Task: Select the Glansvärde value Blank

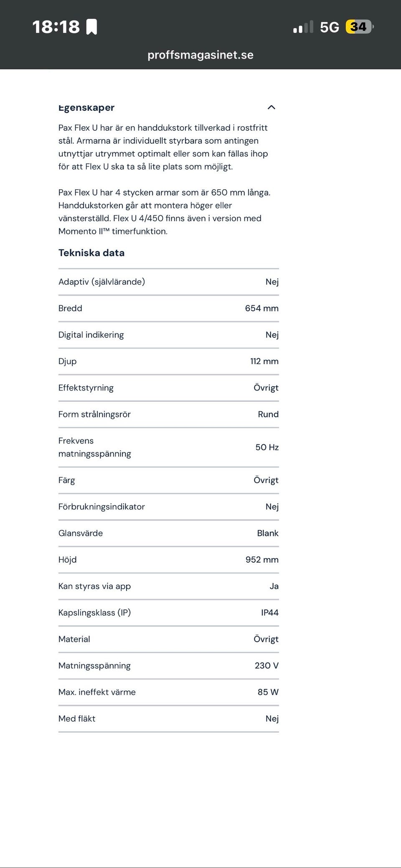Action: click(x=267, y=533)
